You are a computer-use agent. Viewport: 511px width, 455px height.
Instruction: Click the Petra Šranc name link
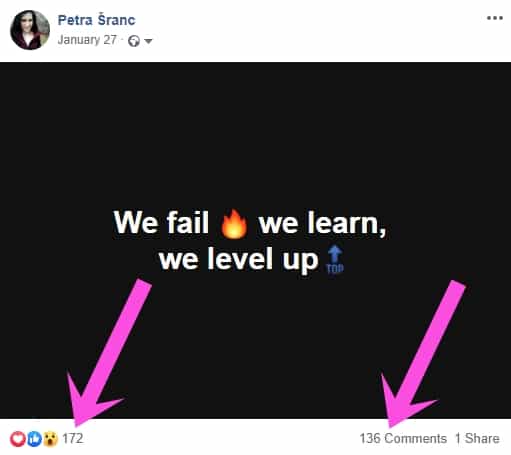tap(97, 20)
